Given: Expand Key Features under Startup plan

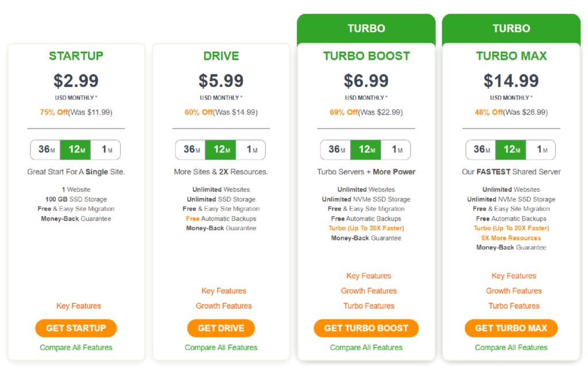Looking at the screenshot, I should 79,306.
